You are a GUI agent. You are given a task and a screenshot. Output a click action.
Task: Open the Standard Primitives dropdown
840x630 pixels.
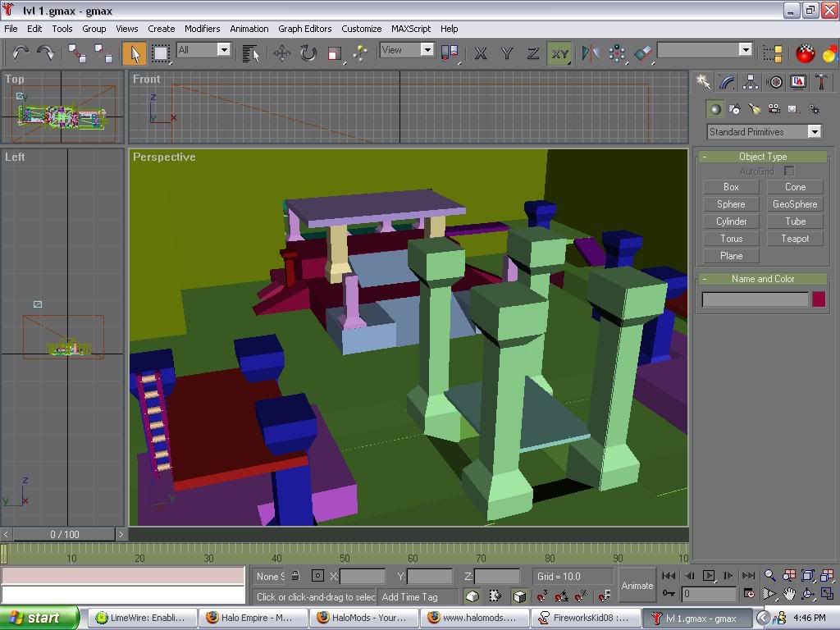coord(765,132)
